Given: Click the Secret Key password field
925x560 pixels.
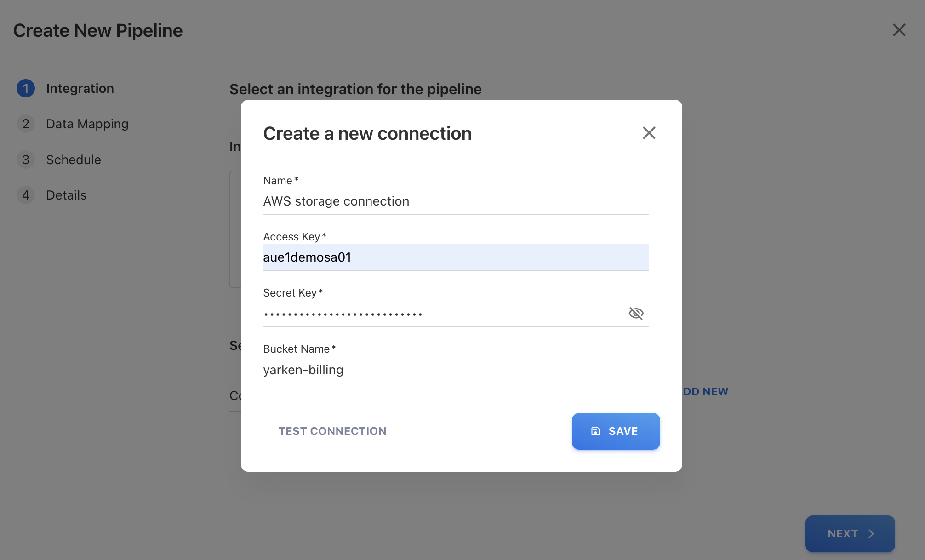Looking at the screenshot, I should coord(441,314).
